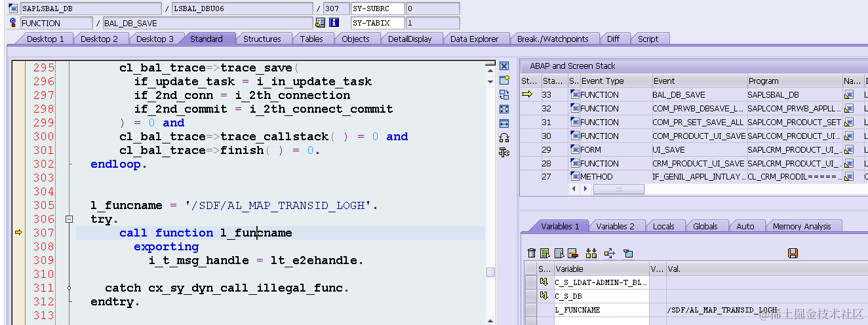
Task: Open the Tables tab
Action: (x=311, y=39)
